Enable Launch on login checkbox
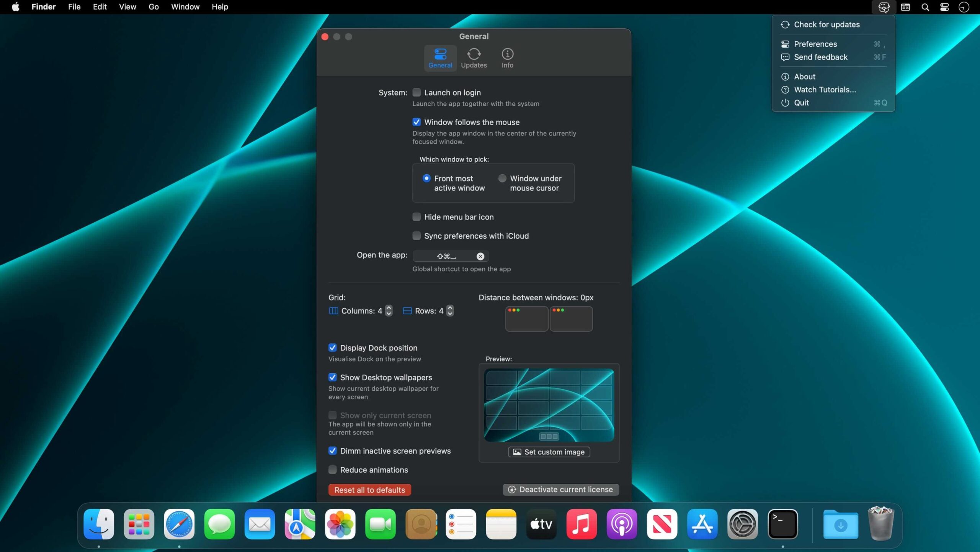The width and height of the screenshot is (980, 552). point(416,92)
